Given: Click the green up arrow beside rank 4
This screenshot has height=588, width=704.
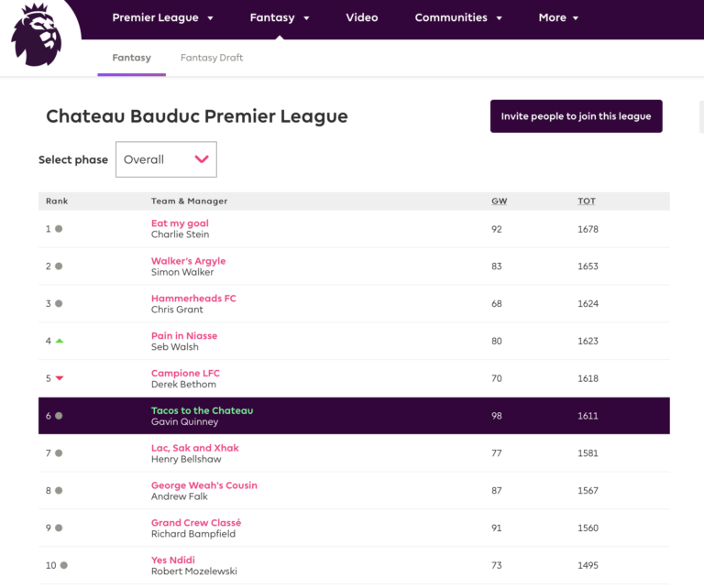Looking at the screenshot, I should tap(60, 341).
